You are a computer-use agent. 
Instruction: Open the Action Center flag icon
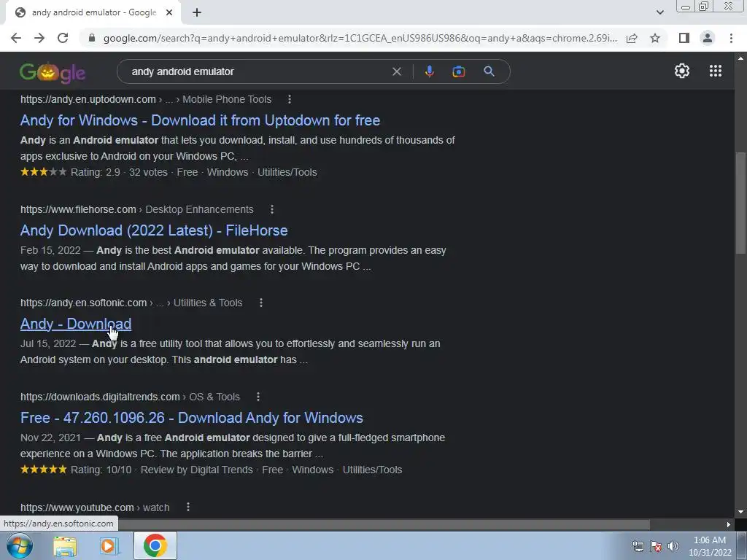pos(656,546)
